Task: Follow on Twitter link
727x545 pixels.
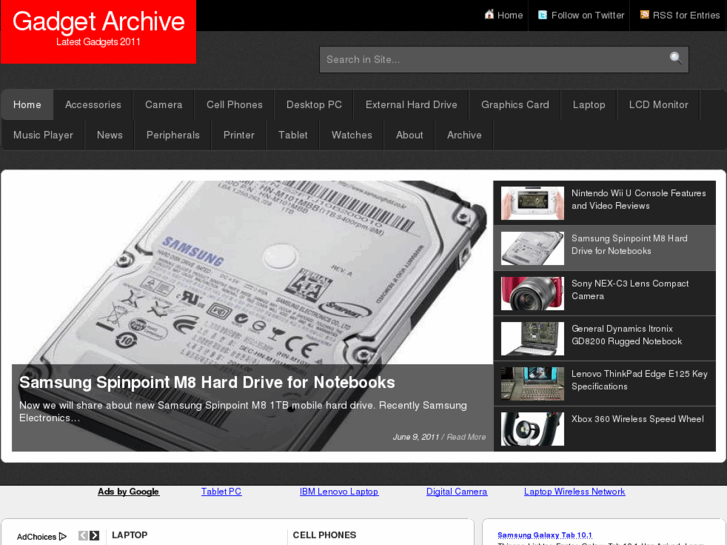Action: (x=587, y=15)
